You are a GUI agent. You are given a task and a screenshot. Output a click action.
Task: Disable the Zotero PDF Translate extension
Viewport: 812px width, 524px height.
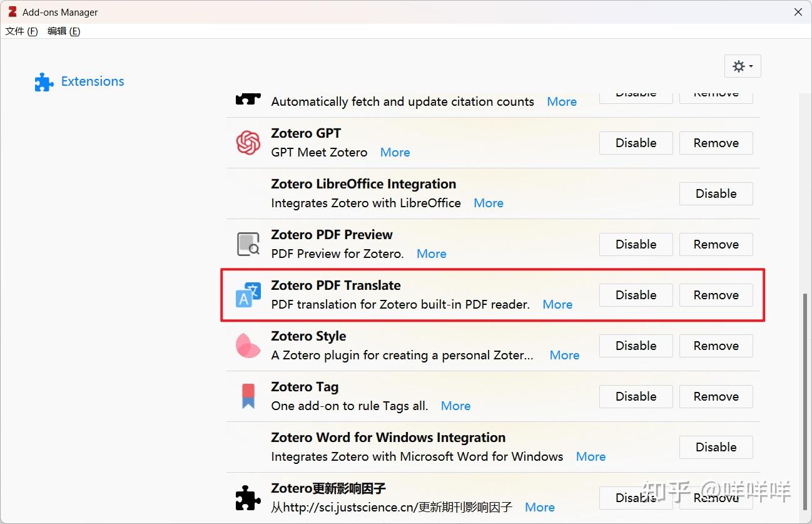(x=636, y=295)
